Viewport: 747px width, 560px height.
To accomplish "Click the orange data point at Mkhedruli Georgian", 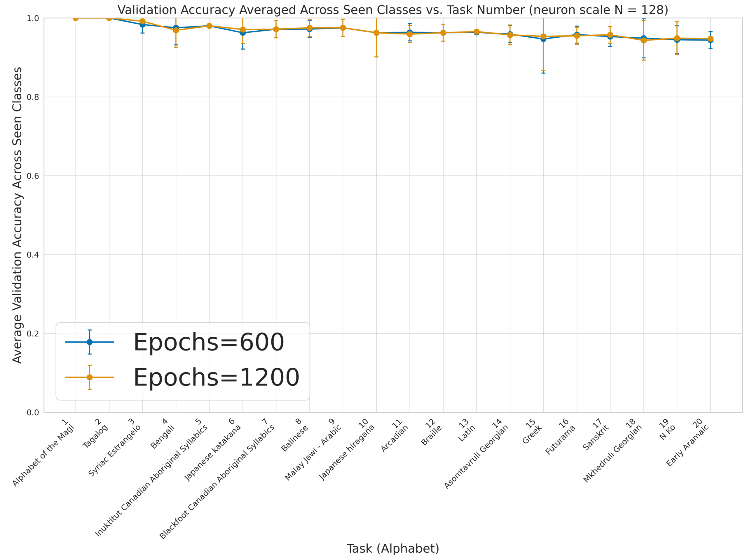I will point(644,40).
